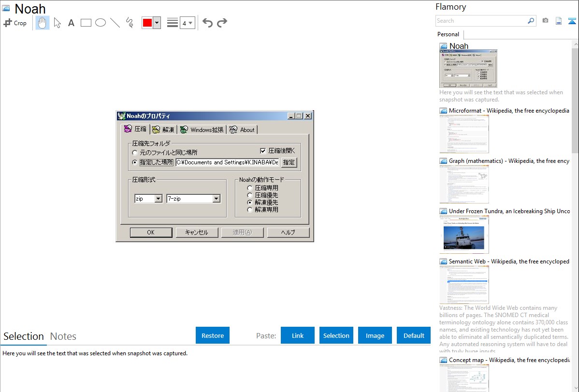
Task: Click the blue triangle icon right of the page icon
Action: pos(572,21)
